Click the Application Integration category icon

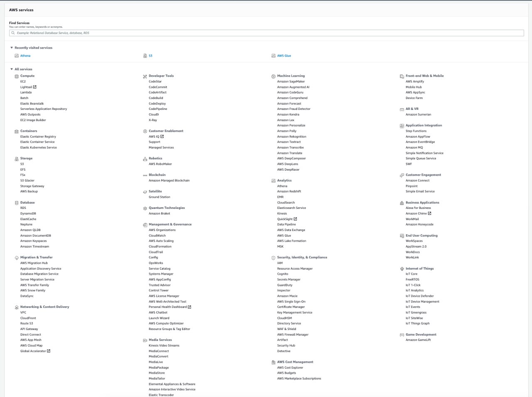click(x=402, y=126)
